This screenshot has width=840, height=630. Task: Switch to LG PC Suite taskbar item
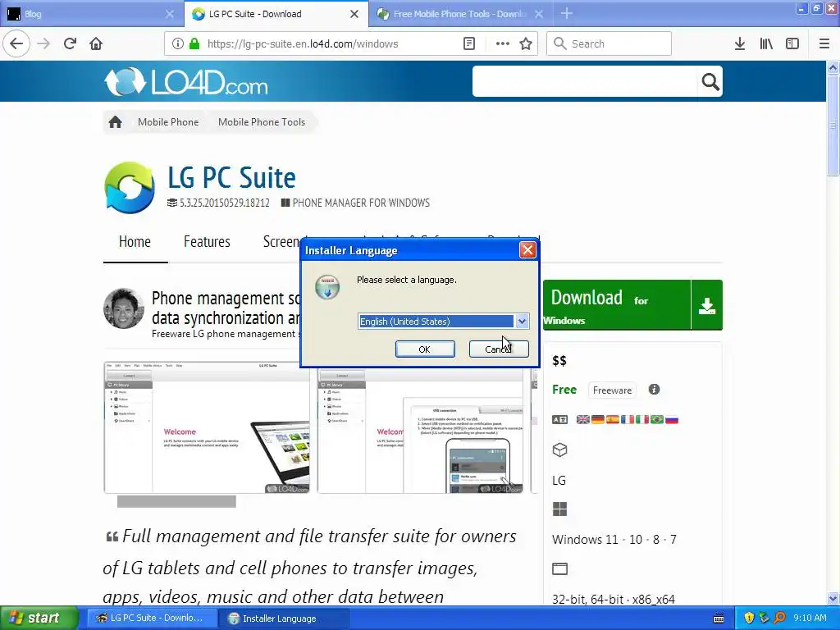pos(152,619)
